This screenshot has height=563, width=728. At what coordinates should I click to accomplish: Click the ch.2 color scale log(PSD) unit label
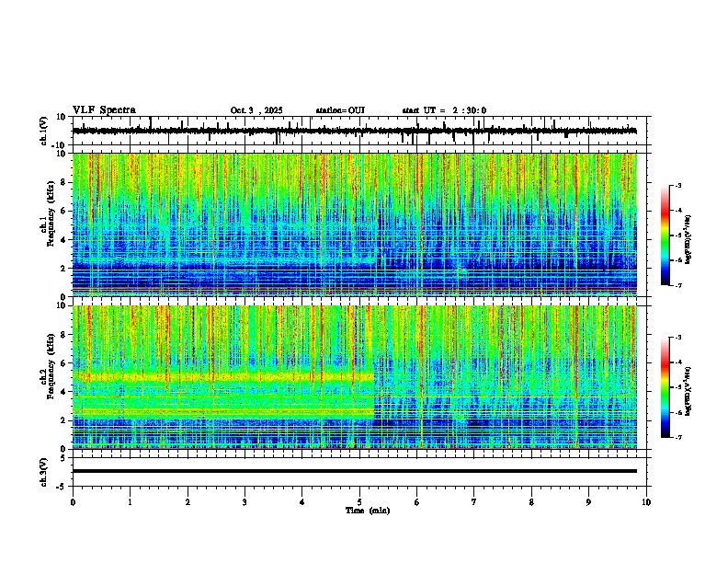[688, 391]
